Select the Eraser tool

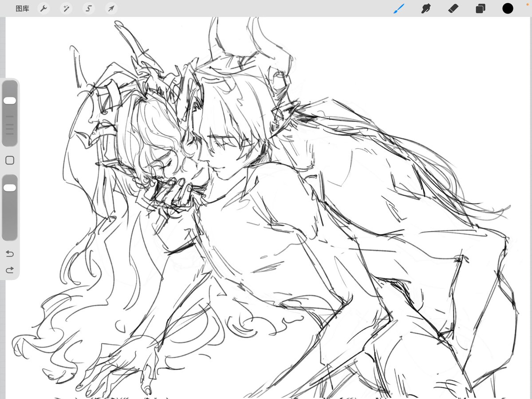tap(453, 8)
